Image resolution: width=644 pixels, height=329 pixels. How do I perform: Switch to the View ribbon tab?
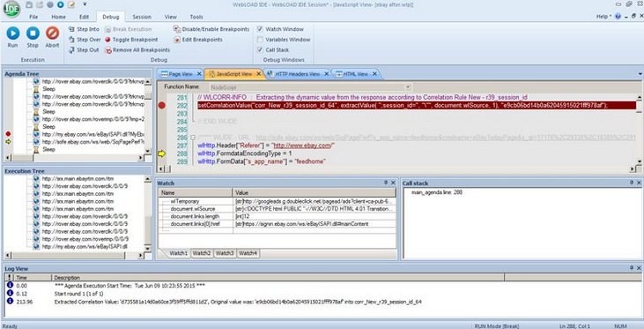coord(170,17)
